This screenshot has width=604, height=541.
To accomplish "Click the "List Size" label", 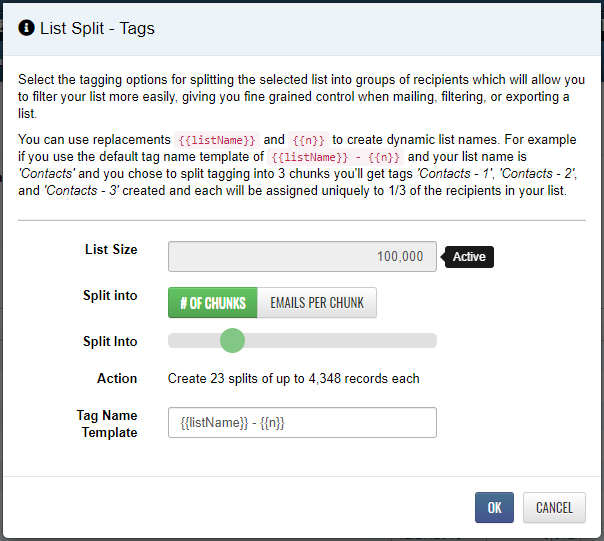I will 111,249.
